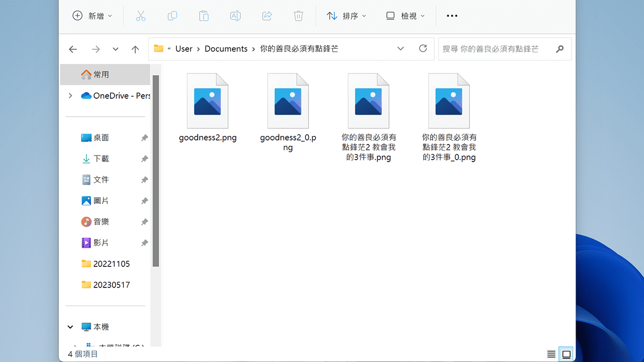Switch to details view at bottom right
The width and height of the screenshot is (644, 362).
click(551, 354)
